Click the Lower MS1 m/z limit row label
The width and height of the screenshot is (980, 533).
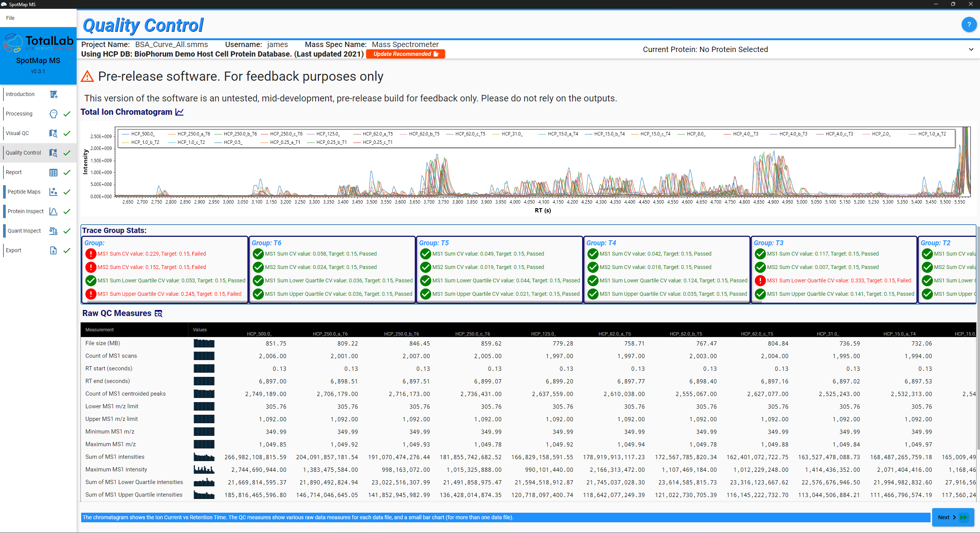click(x=112, y=406)
